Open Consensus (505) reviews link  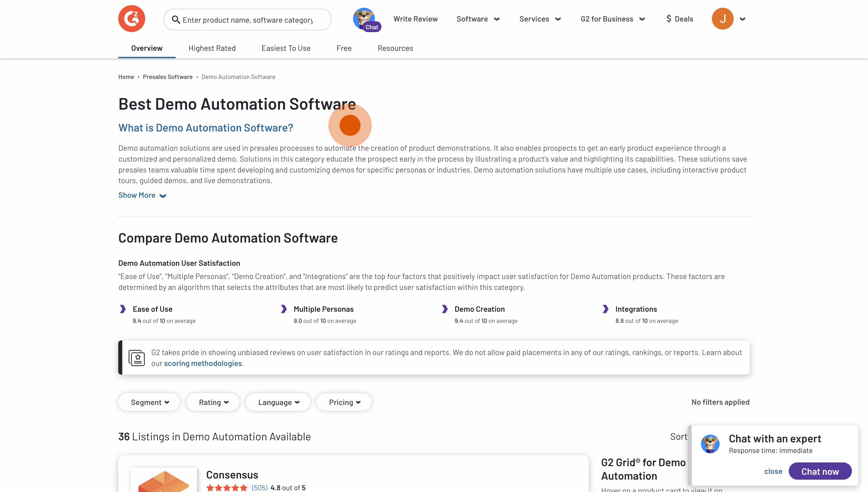259,488
